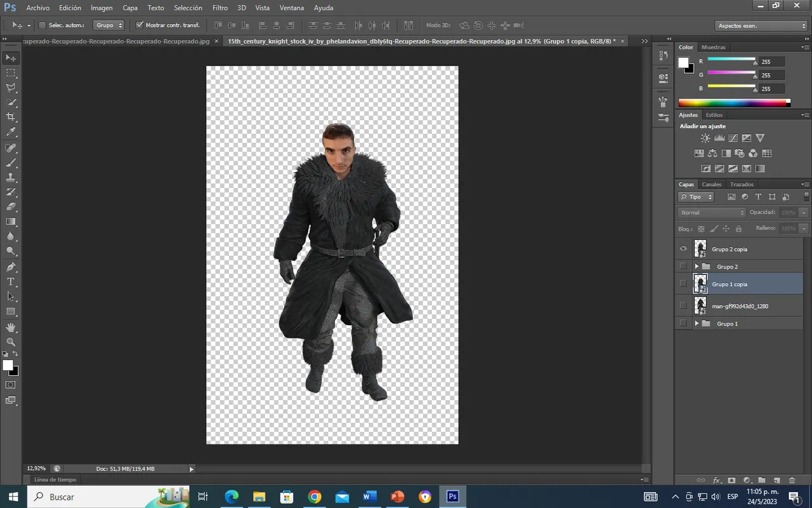Select the Clone Stamp tool
The height and width of the screenshot is (508, 812).
point(11,178)
